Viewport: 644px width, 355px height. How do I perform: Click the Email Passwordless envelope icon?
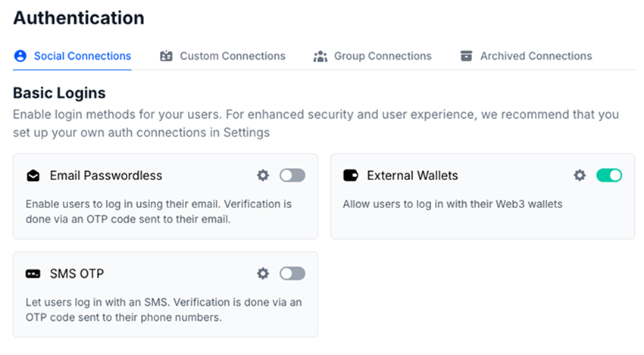point(33,176)
